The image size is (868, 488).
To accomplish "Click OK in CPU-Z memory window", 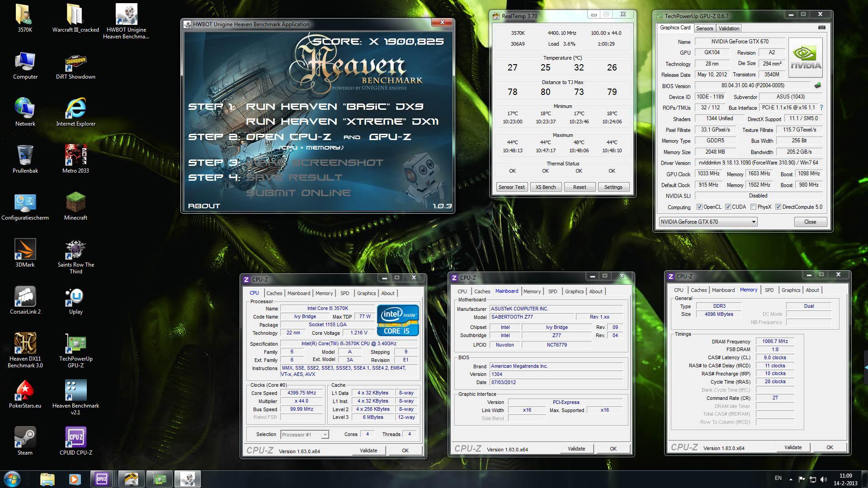I will 830,447.
